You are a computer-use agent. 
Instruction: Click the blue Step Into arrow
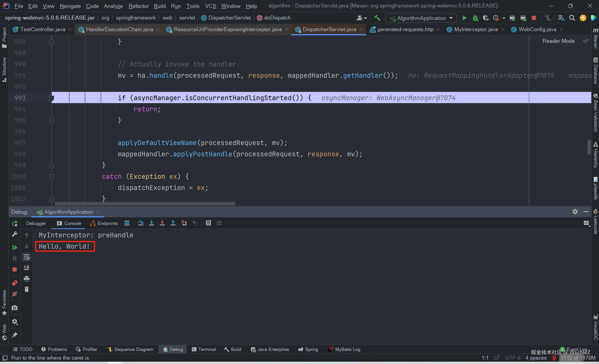pyautogui.click(x=151, y=223)
